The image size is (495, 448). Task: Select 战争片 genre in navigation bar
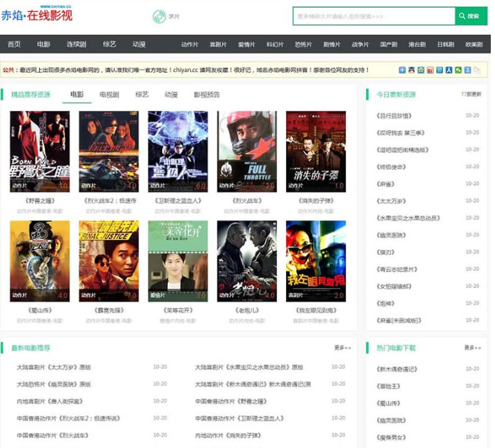(360, 45)
